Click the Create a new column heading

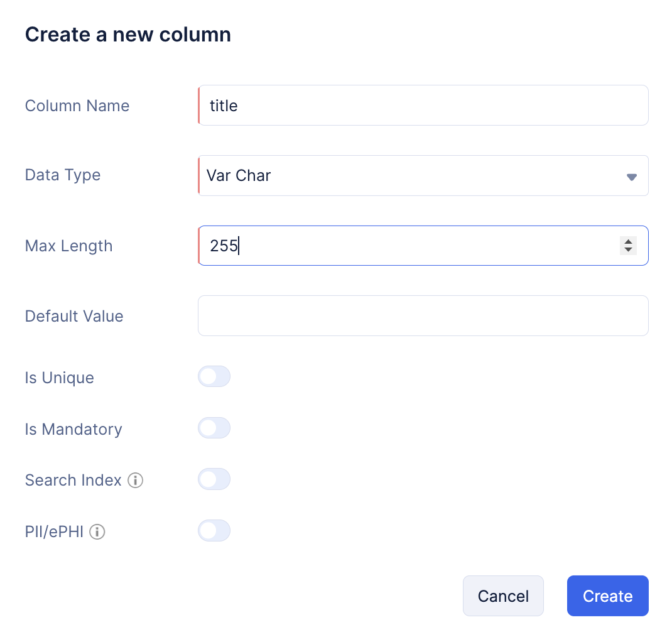point(128,35)
